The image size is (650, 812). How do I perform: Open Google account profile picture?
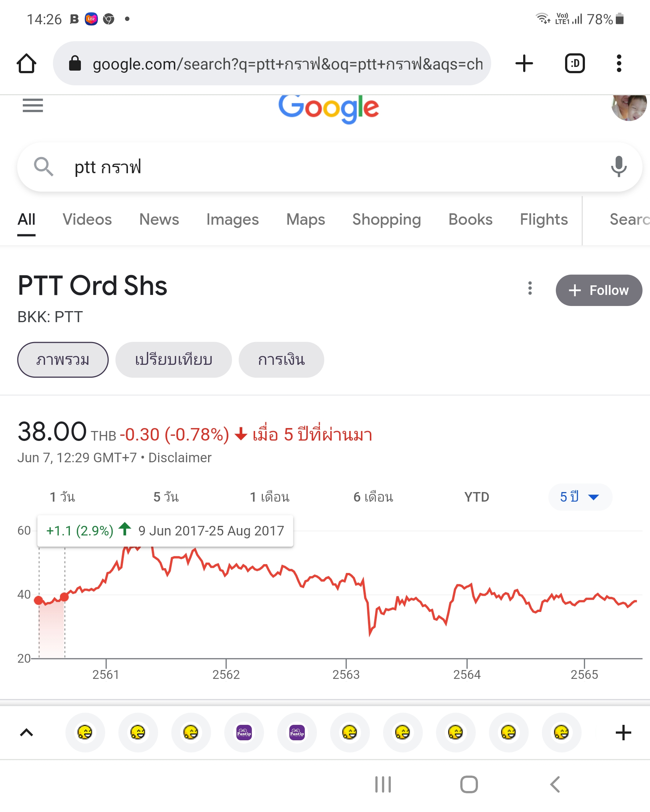(x=629, y=108)
